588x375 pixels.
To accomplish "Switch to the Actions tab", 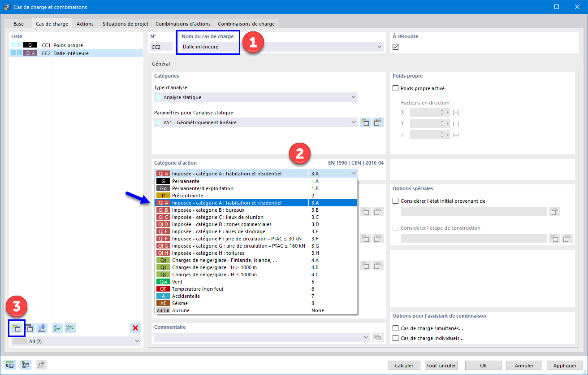I will pyautogui.click(x=85, y=24).
